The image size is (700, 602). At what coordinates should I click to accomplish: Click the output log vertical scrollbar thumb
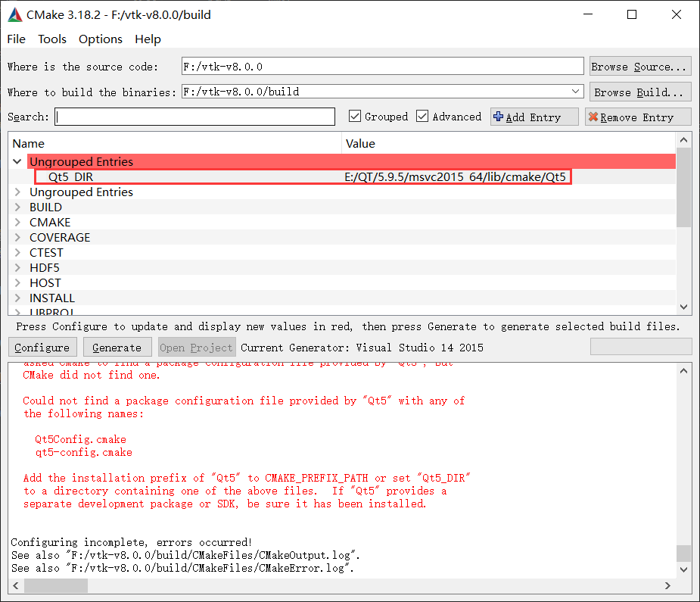tap(683, 553)
